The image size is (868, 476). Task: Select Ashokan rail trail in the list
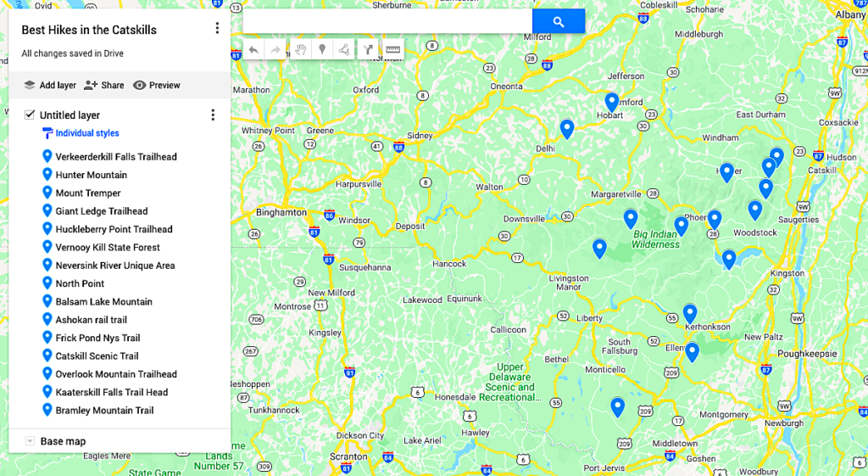coord(91,320)
